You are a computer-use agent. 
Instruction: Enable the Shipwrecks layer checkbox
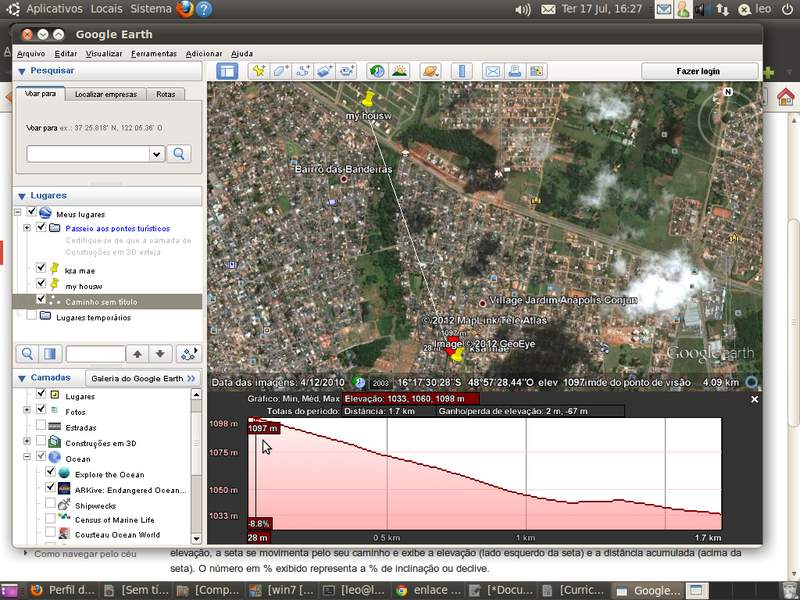click(50, 505)
